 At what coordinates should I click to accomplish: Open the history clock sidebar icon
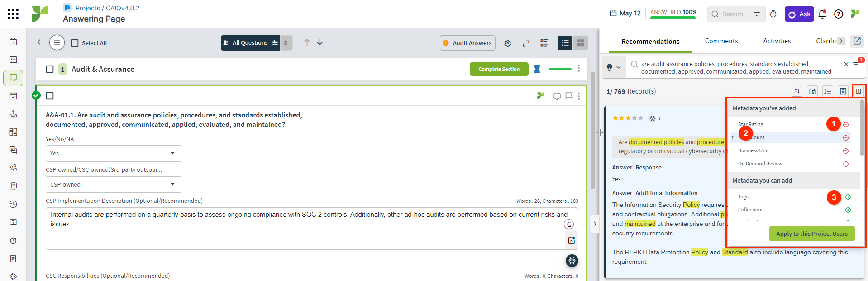click(x=13, y=204)
